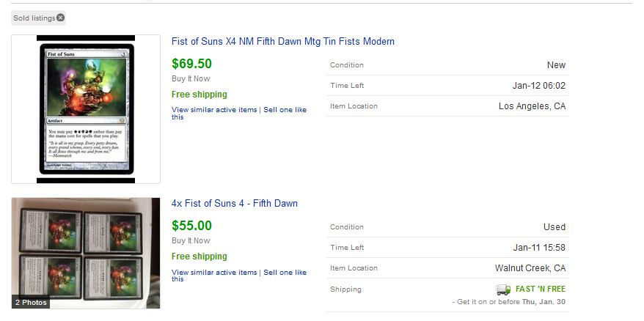Click Free shipping under the $55.00 listing
This screenshot has width=644, height=321.
[x=199, y=257]
